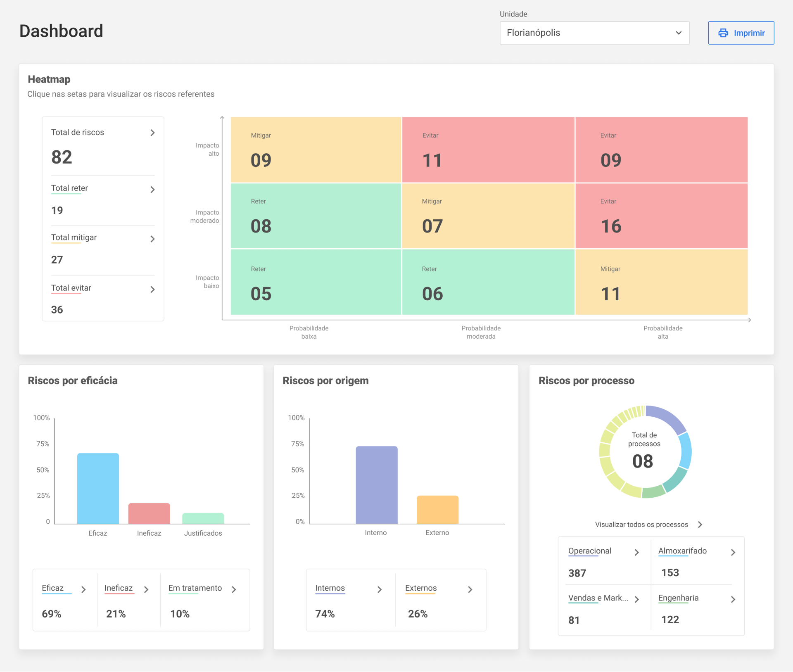Expand Em tratamento risks arrow
793x672 pixels.
click(x=234, y=589)
